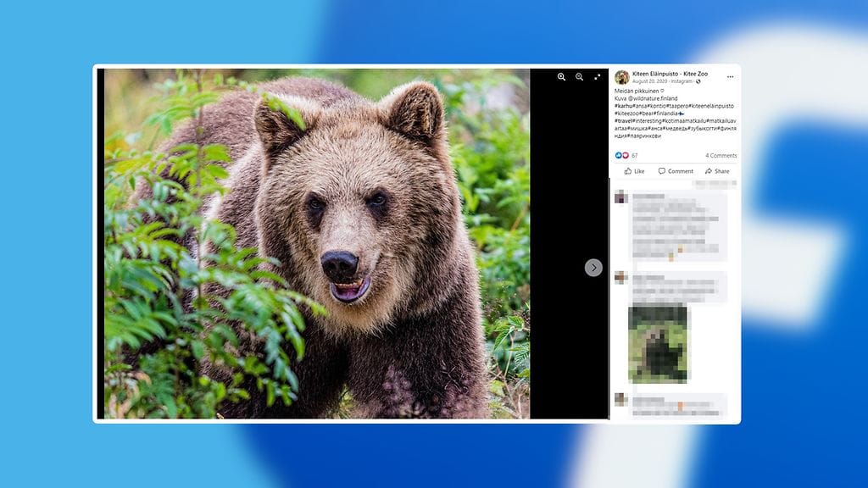Screen dimensions: 868x488
Task: Click the #bear hashtag
Action: pyautogui.click(x=646, y=113)
